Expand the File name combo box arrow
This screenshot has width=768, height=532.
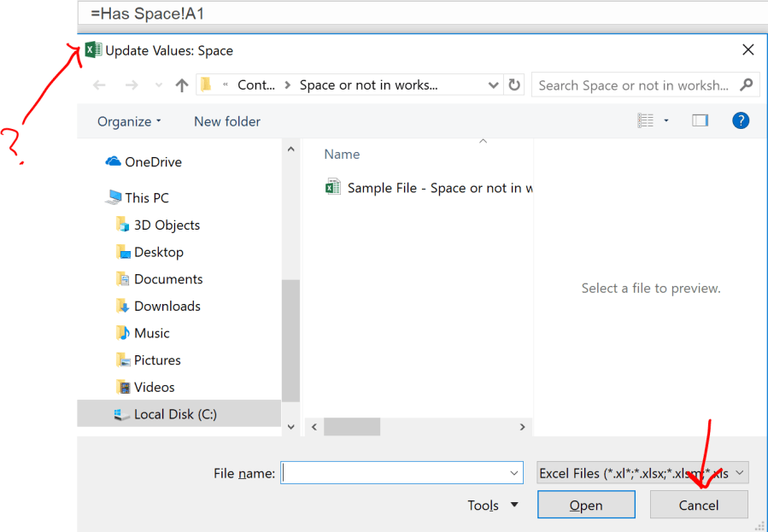point(514,472)
